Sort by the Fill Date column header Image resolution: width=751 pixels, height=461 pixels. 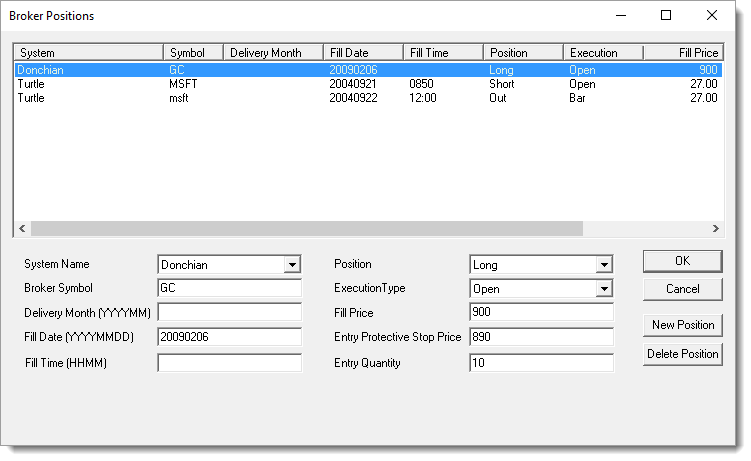[362, 52]
